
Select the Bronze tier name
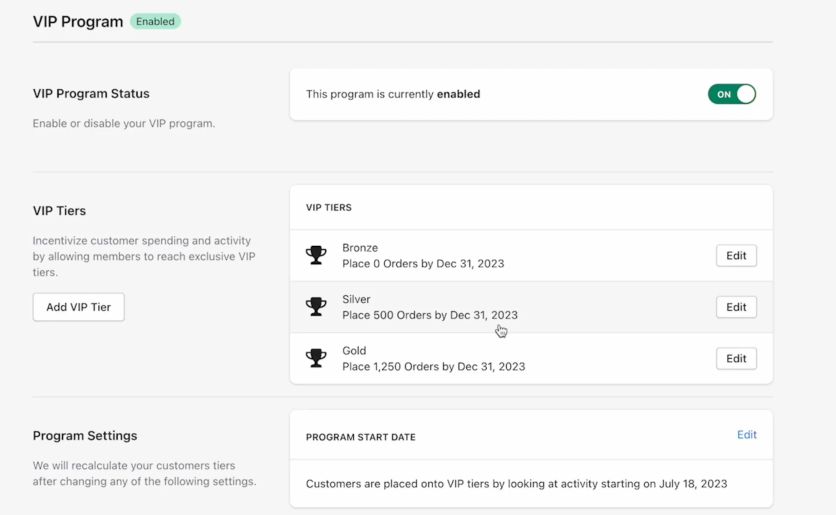[x=360, y=248]
